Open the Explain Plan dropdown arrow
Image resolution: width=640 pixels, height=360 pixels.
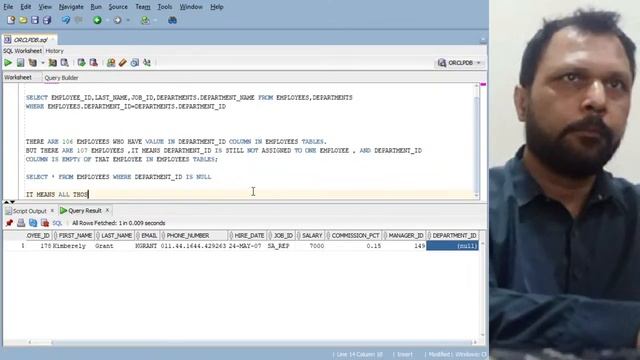point(42,63)
